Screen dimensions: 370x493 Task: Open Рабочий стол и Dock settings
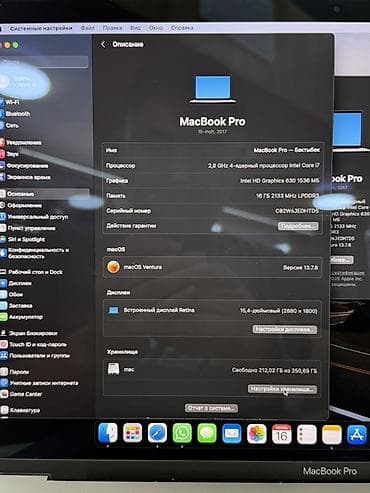tap(32, 272)
